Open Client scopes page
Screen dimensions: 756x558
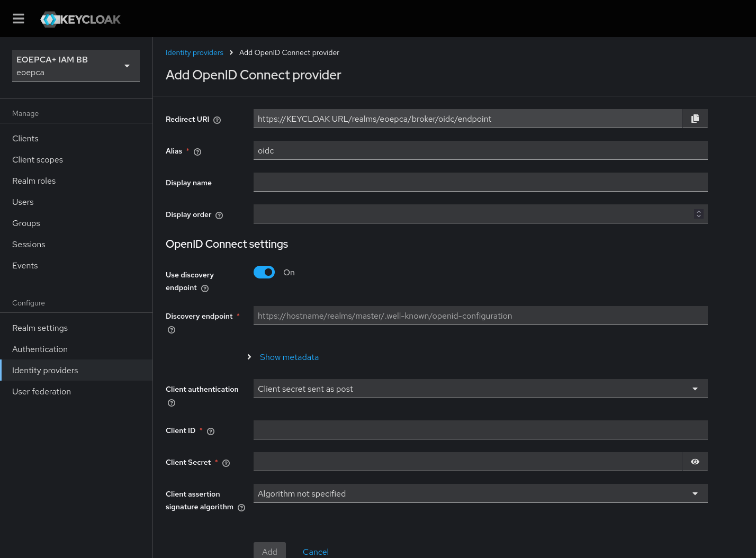[76, 160]
